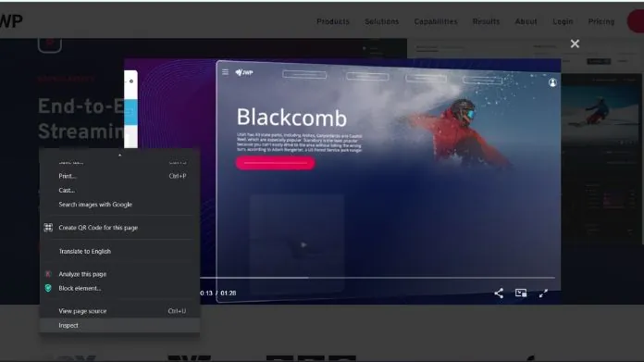Click the skier thumbnail behind the video
Viewport: 644px width, 362px height.
click(601, 109)
